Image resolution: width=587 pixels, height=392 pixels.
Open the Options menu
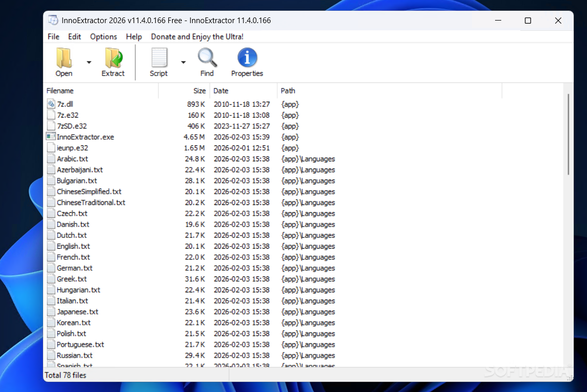(x=103, y=36)
